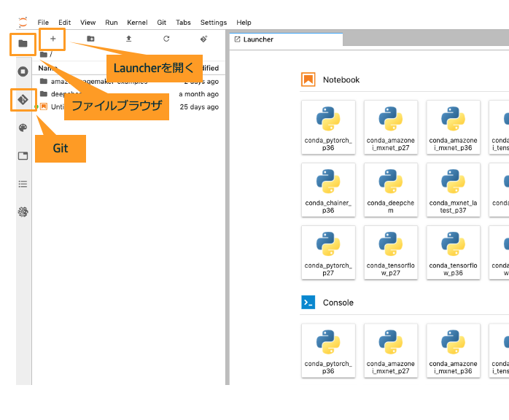Open the Commands palette sidebar icon

pyautogui.click(x=23, y=128)
